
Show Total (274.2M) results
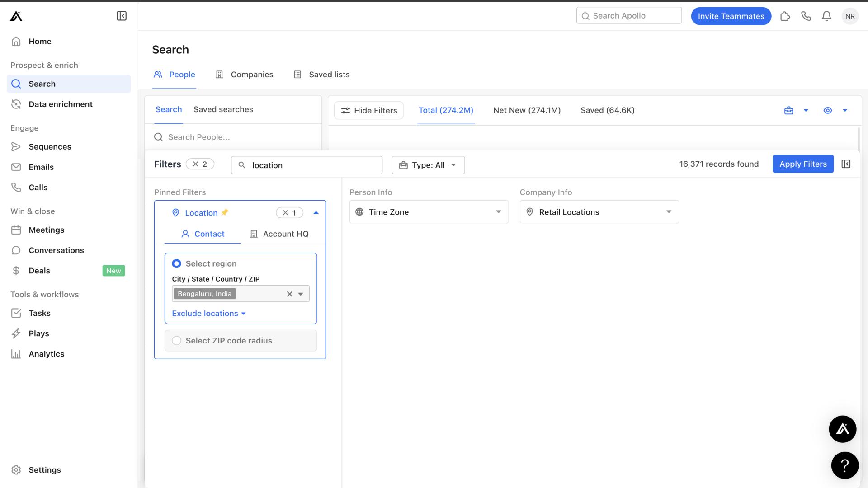tap(446, 110)
